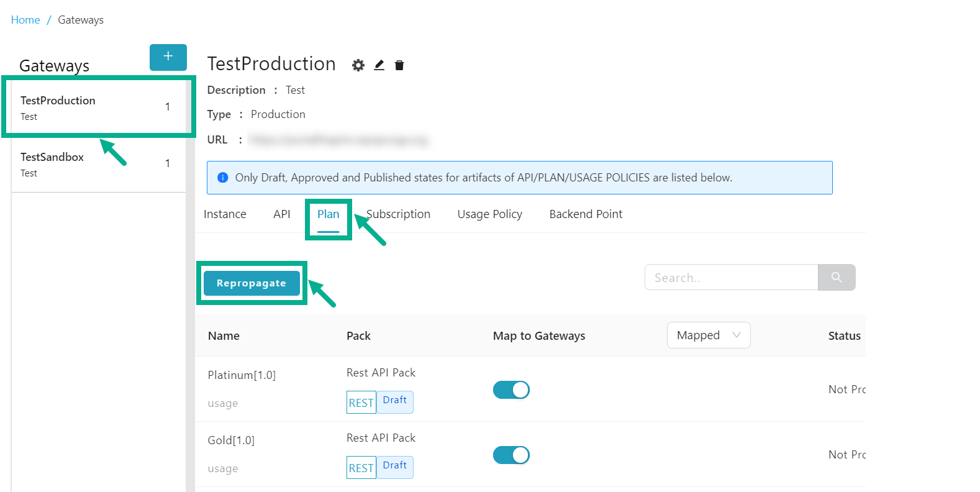Toggle gateway mapping for Platinum[1.0] plan

pos(511,389)
